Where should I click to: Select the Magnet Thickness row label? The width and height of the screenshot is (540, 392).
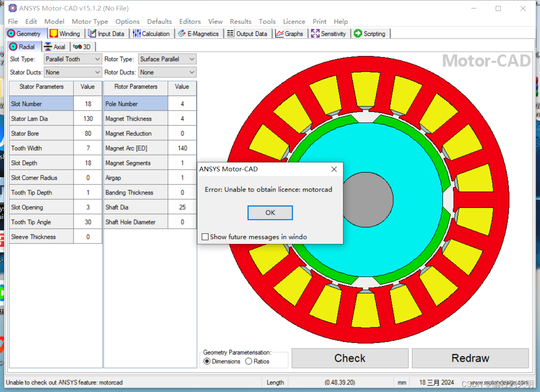click(x=136, y=119)
